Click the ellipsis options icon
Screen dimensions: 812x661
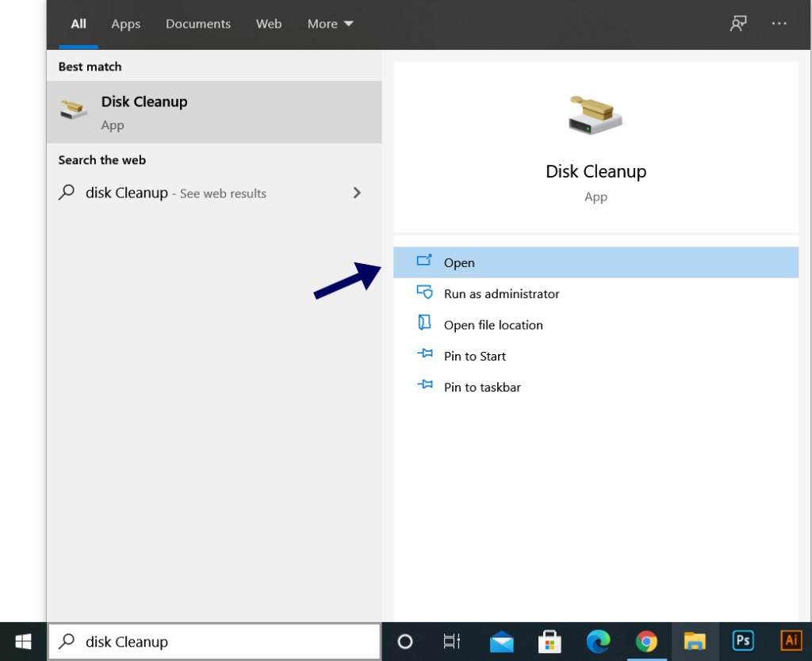779,24
